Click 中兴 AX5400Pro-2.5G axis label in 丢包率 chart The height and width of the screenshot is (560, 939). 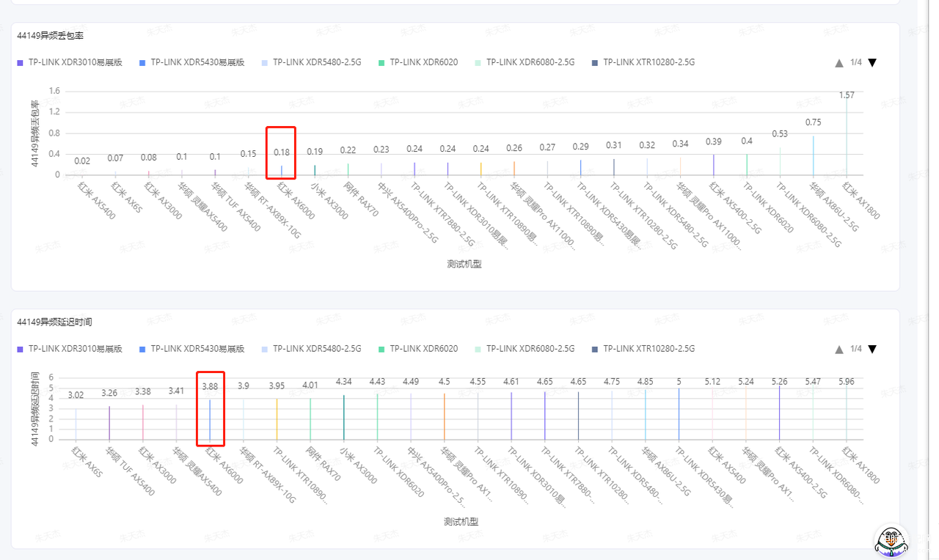click(x=407, y=213)
